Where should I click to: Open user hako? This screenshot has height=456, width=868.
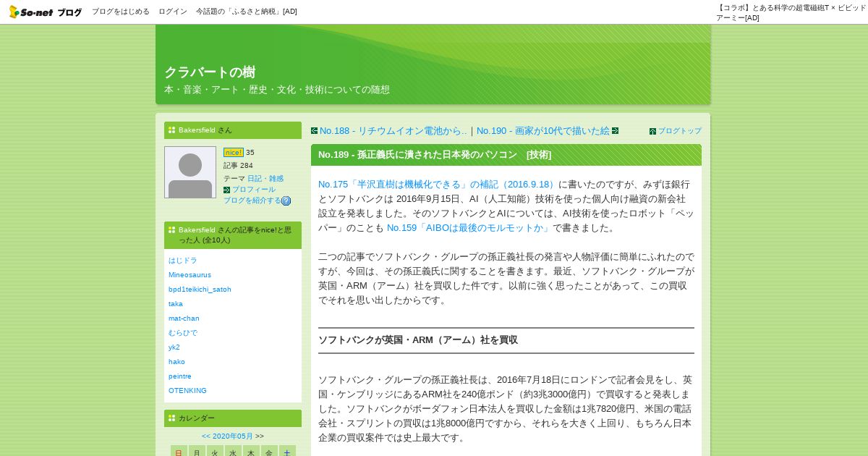pyautogui.click(x=177, y=362)
